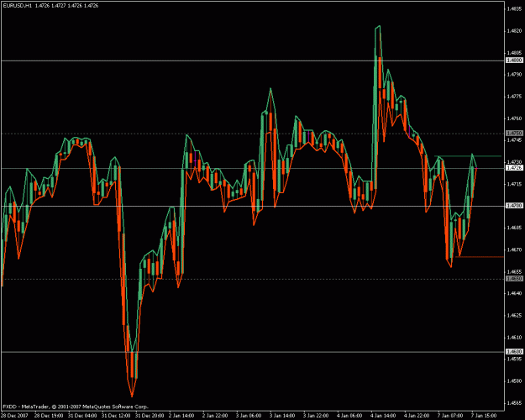This screenshot has height=420, width=525.
Task: Click the 1.4805 price axis label
Action: click(514, 53)
